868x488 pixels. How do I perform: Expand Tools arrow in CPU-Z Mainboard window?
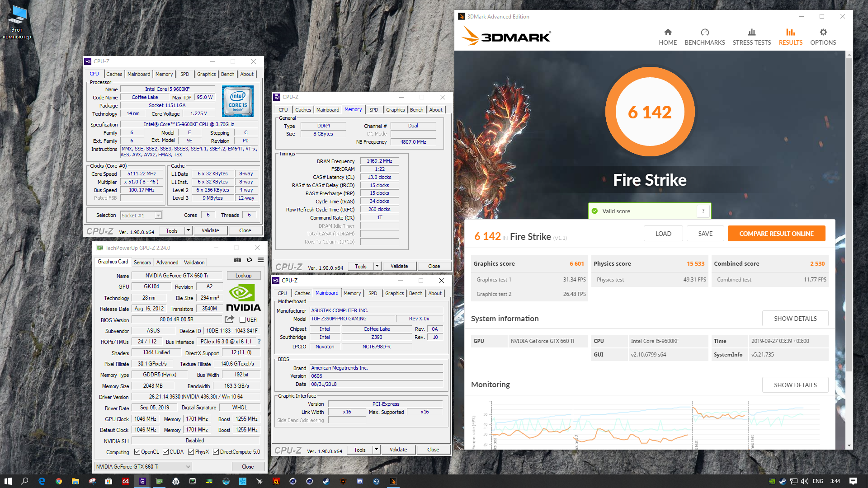(376, 450)
